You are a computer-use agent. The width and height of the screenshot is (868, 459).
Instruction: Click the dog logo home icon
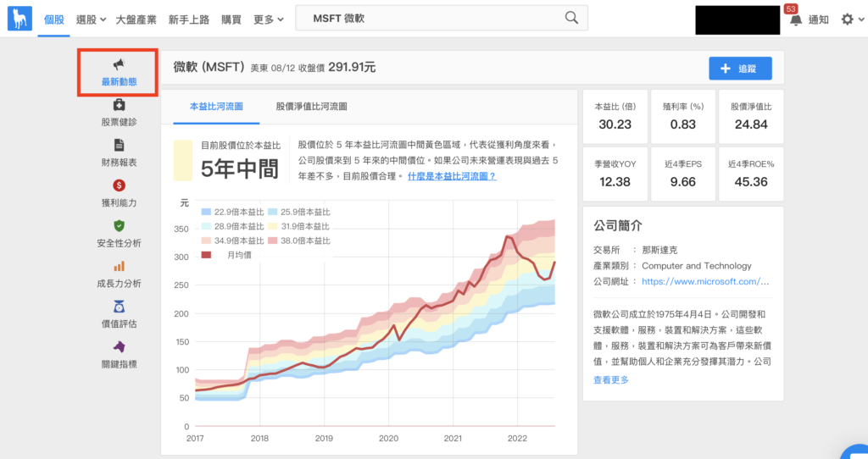tap(19, 19)
